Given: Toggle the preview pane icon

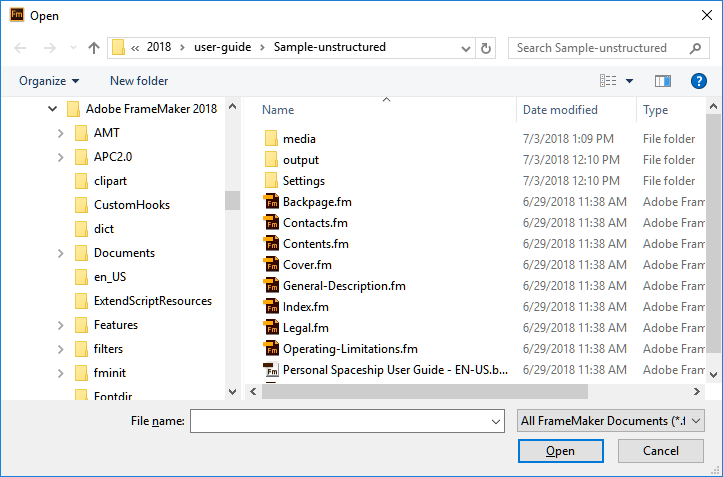Looking at the screenshot, I should pyautogui.click(x=662, y=81).
